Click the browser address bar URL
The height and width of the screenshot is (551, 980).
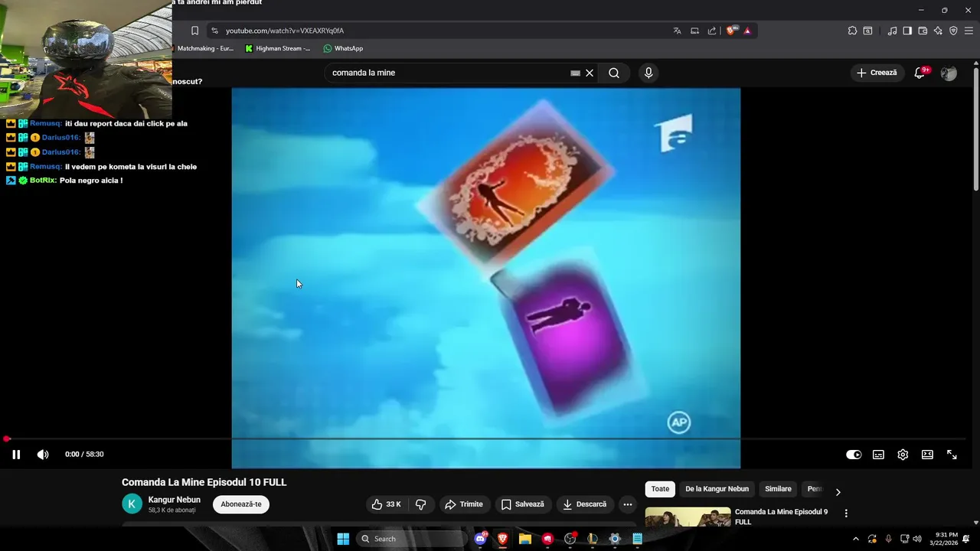point(285,31)
